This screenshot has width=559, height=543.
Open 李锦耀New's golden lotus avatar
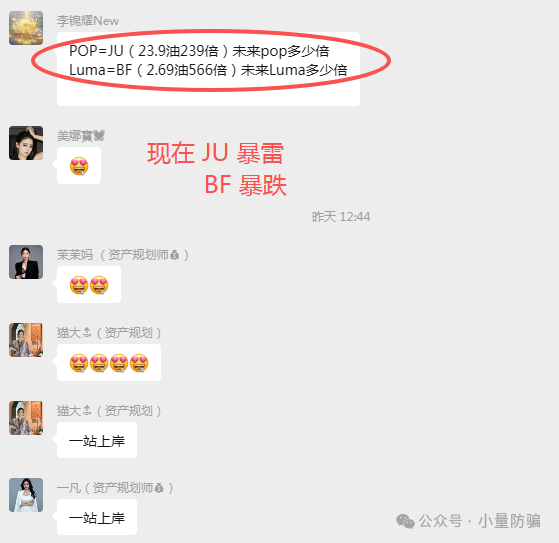[x=26, y=28]
